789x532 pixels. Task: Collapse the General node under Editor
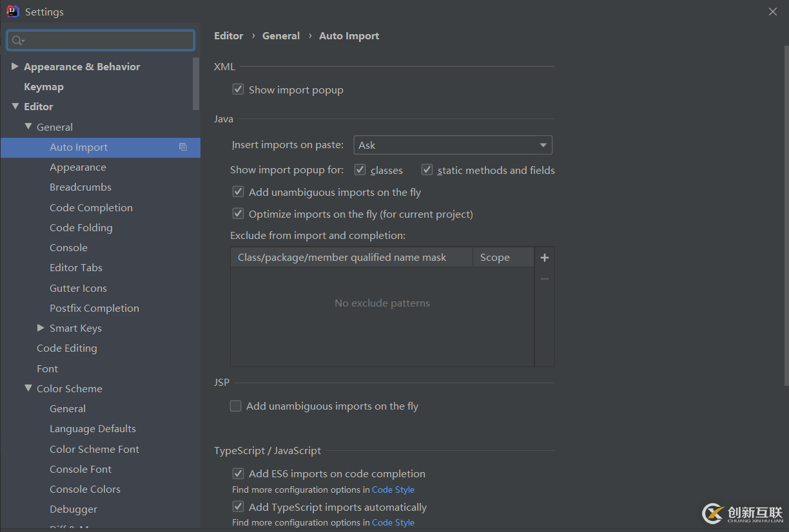[28, 127]
